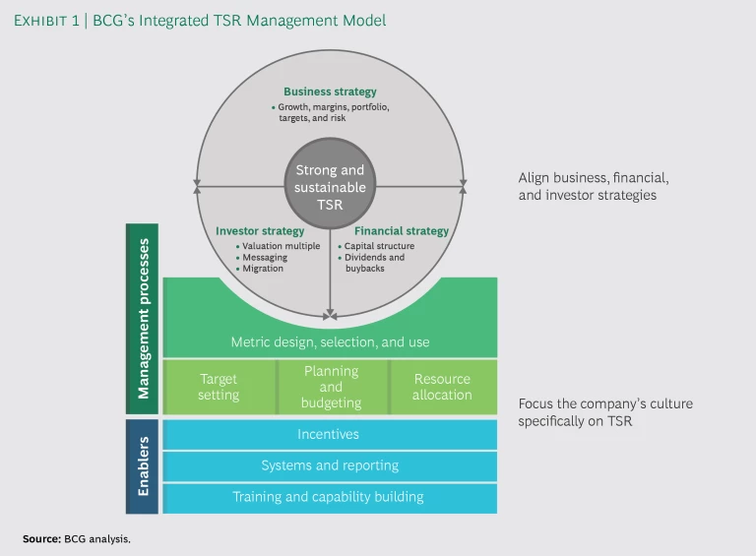Click the Dividends and buybacks bullet

(373, 263)
